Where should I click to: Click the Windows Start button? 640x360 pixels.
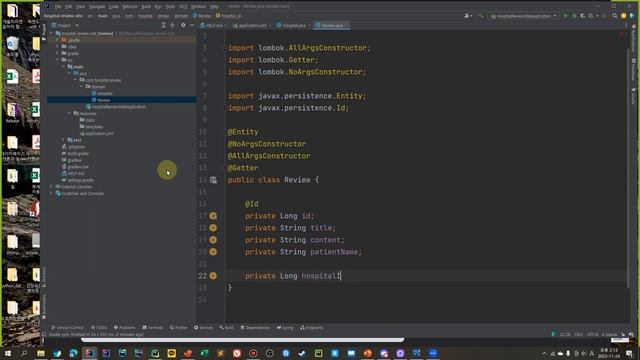point(8,353)
